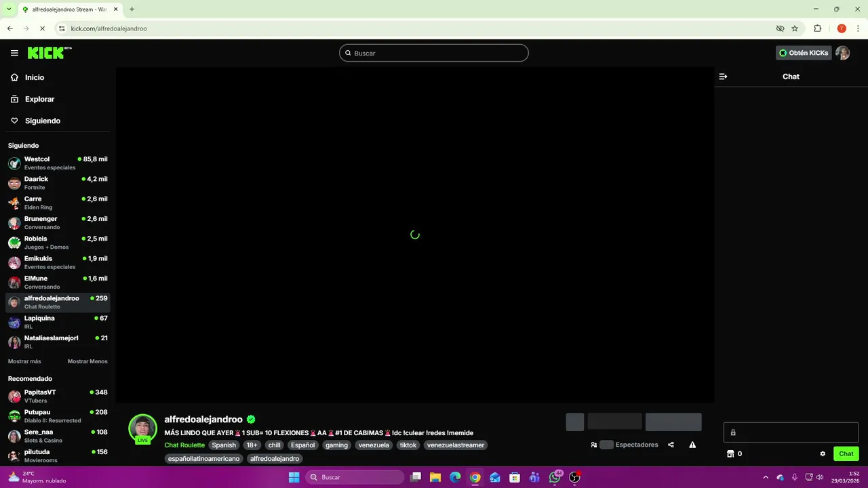Image resolution: width=868 pixels, height=488 pixels.
Task: Open File Explorer from the taskbar
Action: 435,477
